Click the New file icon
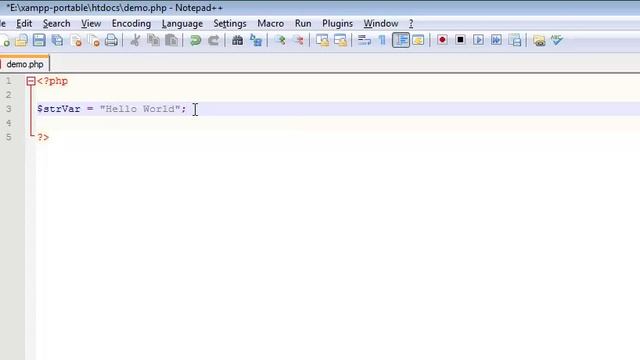The image size is (640, 360). point(5,40)
